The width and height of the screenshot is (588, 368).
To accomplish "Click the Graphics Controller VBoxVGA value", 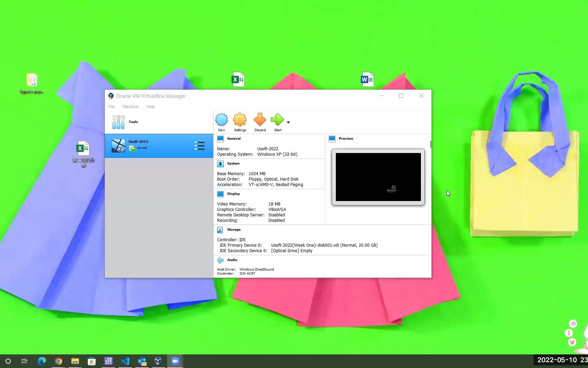I will click(x=277, y=210).
